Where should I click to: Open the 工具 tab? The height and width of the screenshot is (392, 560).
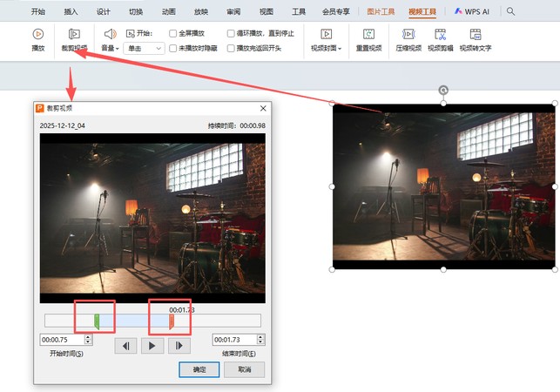[299, 12]
